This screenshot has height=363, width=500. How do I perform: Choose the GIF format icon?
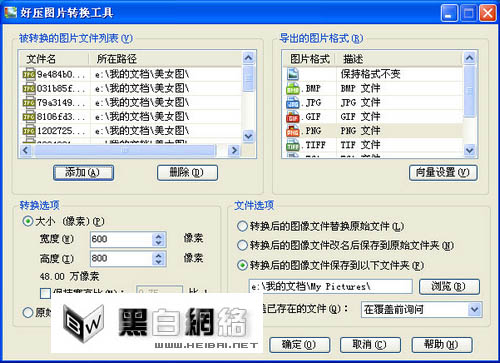tap(293, 117)
